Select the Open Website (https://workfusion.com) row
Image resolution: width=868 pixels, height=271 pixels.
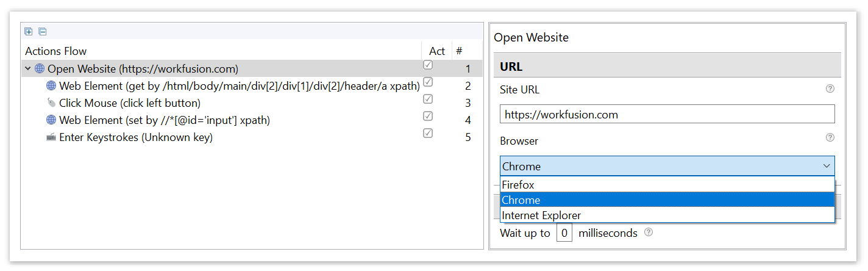pyautogui.click(x=252, y=68)
